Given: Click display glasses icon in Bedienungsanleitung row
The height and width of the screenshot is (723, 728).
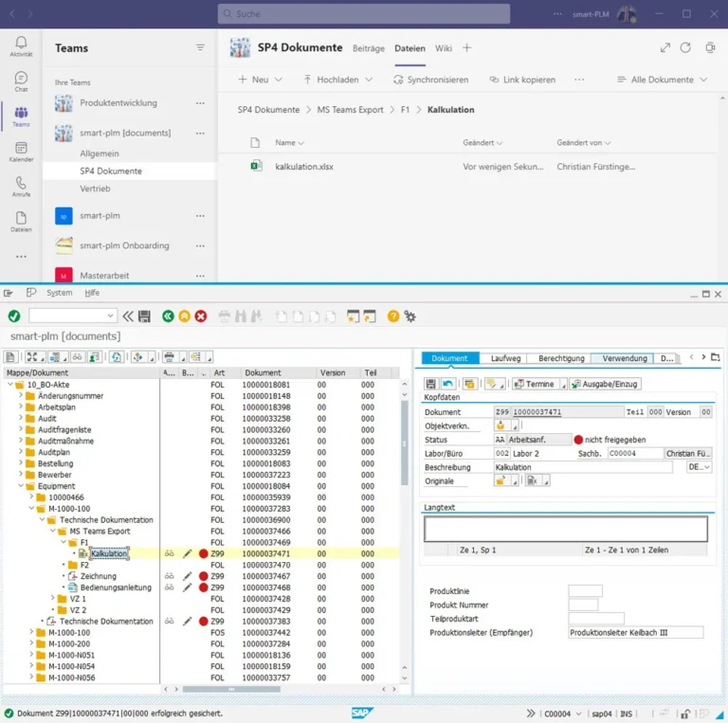Looking at the screenshot, I should tap(170, 587).
